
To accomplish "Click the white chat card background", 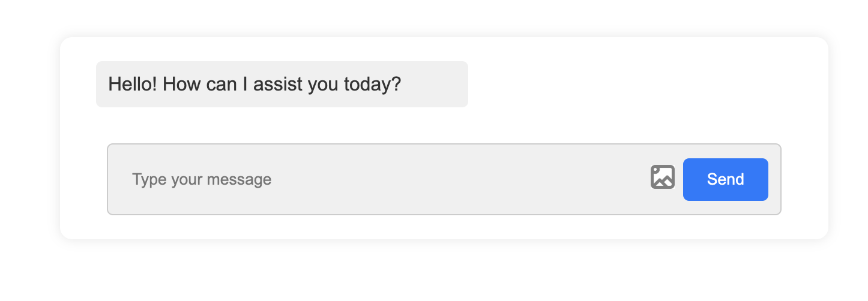I will [444, 126].
